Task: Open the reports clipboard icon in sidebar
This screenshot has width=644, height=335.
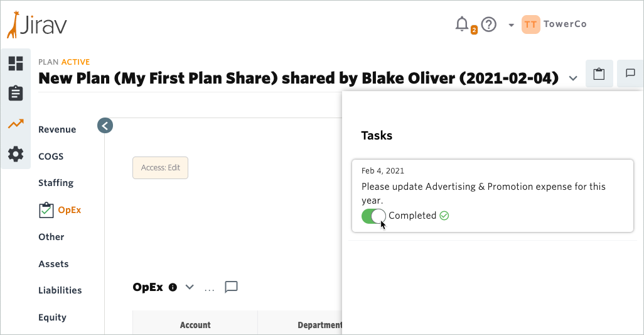Action: click(16, 93)
